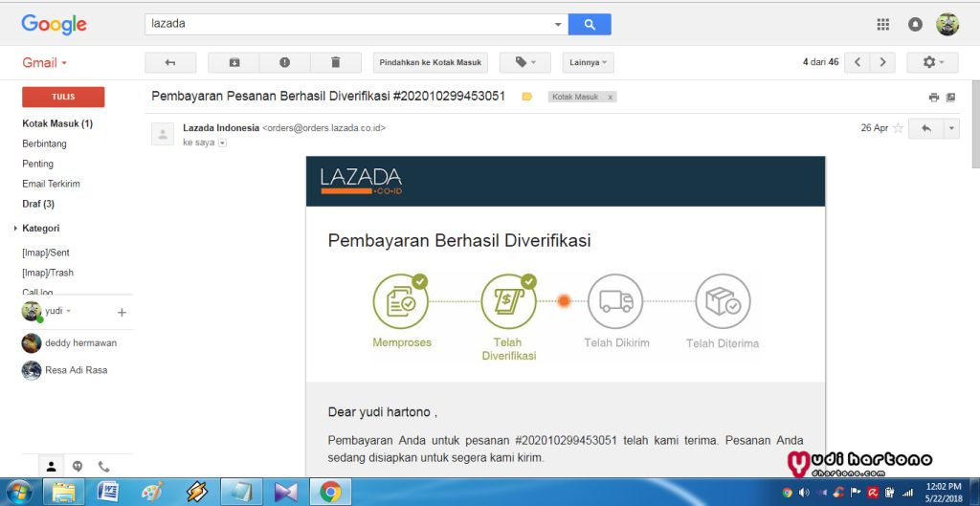Image resolution: width=980 pixels, height=506 pixels.
Task: Expand the Kategori section
Action: click(x=15, y=229)
